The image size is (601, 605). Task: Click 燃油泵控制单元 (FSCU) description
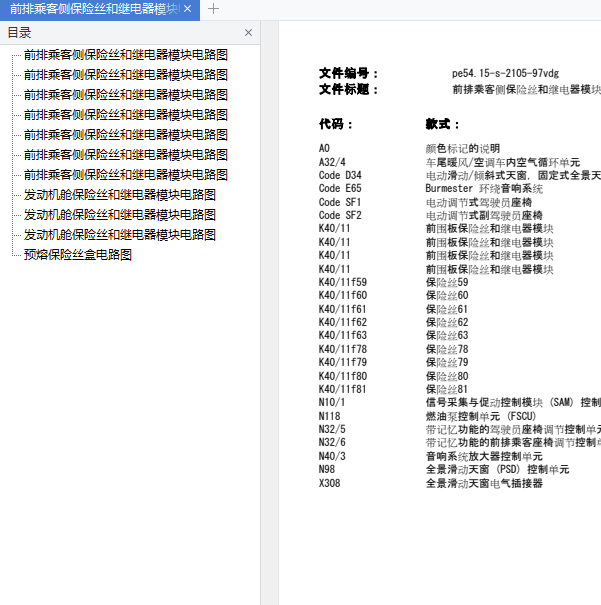(x=481, y=417)
